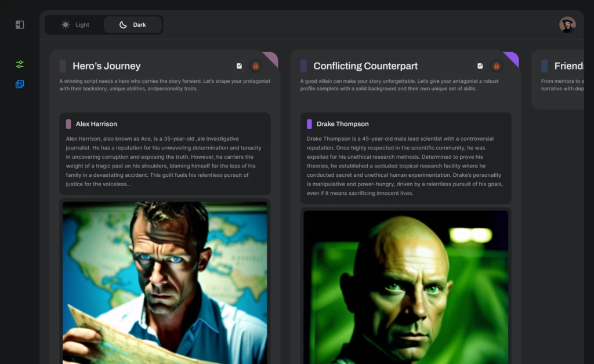
Task: Click the sun icon in theme switcher
Action: pos(66,24)
